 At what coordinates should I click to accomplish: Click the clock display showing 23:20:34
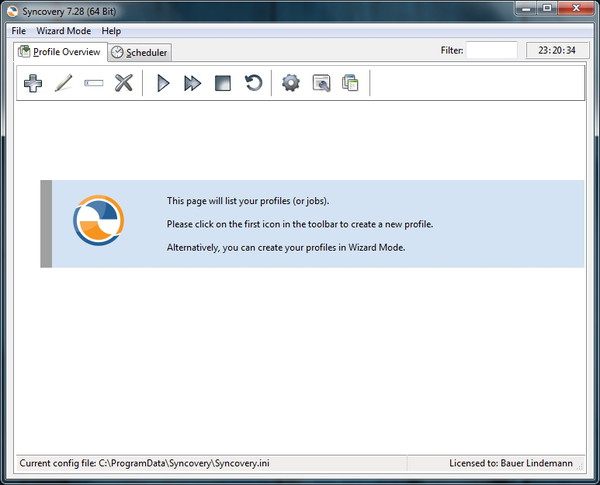click(557, 50)
